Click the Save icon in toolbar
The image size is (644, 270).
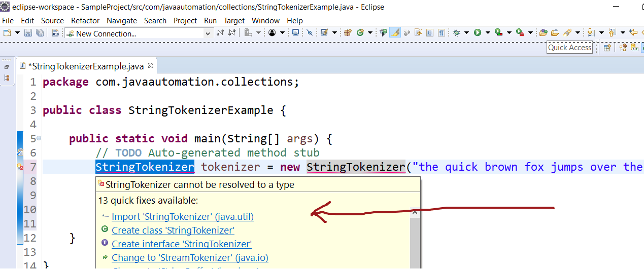click(x=28, y=33)
